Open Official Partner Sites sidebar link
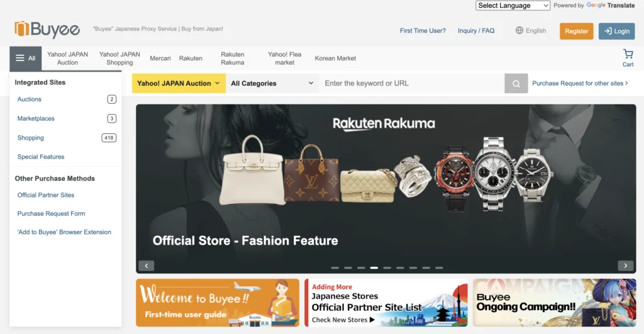644x334 pixels. click(x=45, y=195)
